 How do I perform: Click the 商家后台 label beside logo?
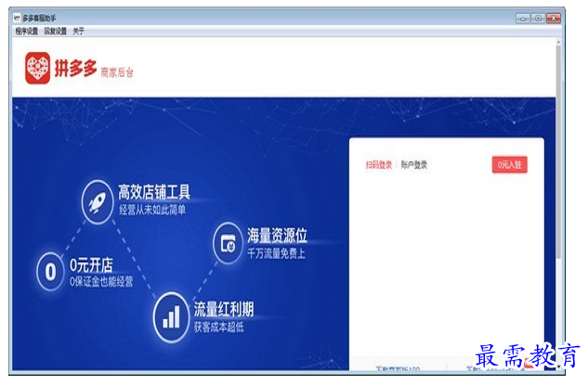[117, 72]
